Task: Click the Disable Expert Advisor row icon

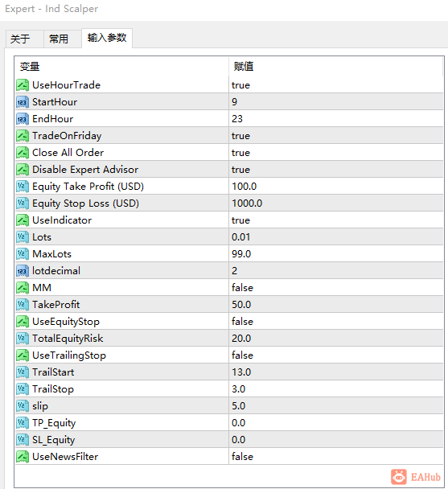Action: pos(23,170)
